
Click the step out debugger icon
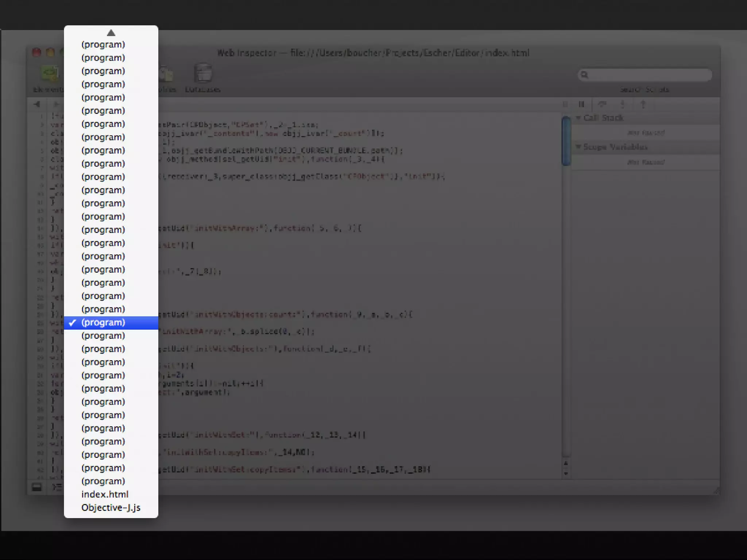click(643, 105)
